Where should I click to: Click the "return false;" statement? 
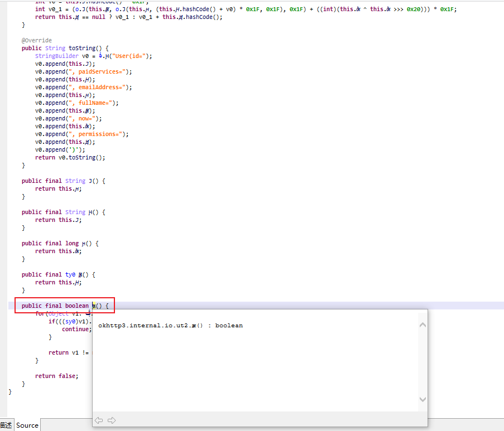click(x=56, y=376)
